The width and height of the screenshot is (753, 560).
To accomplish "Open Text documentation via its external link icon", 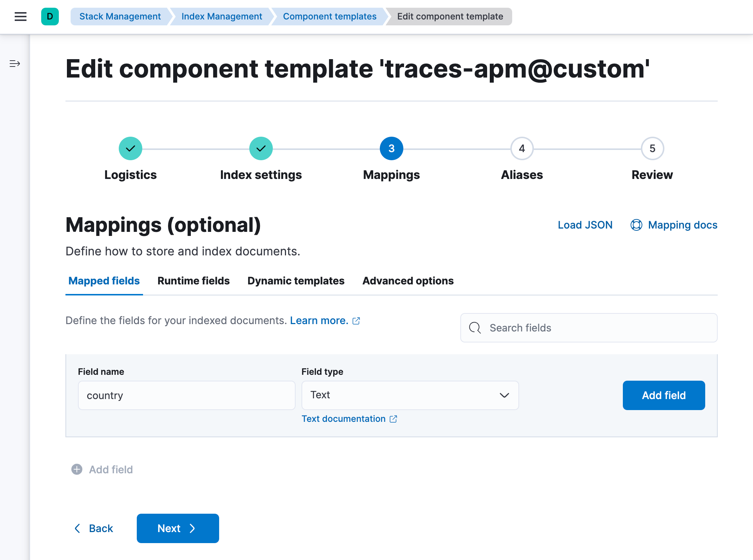I will tap(394, 419).
